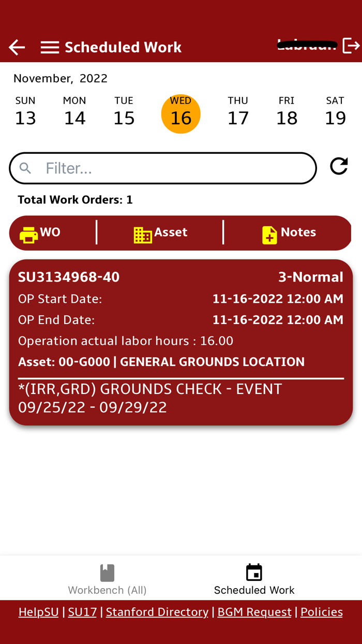The height and width of the screenshot is (644, 362).
Task: Tap the back arrow icon
Action: point(17,47)
